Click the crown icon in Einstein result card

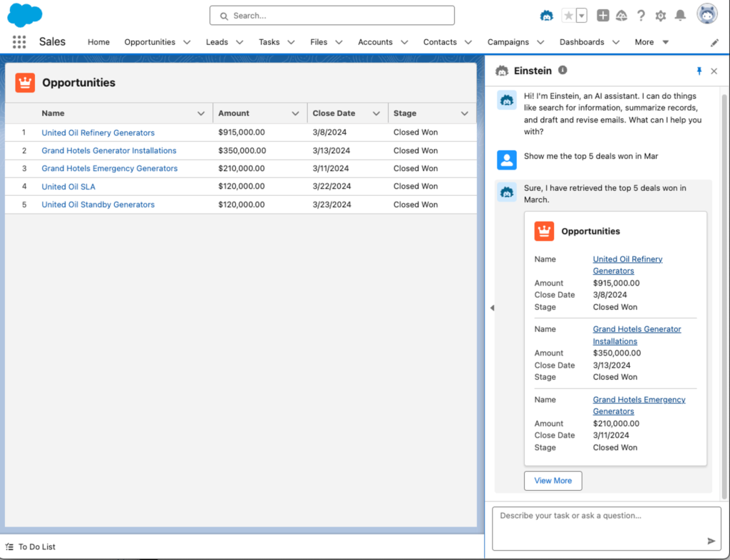pyautogui.click(x=544, y=231)
